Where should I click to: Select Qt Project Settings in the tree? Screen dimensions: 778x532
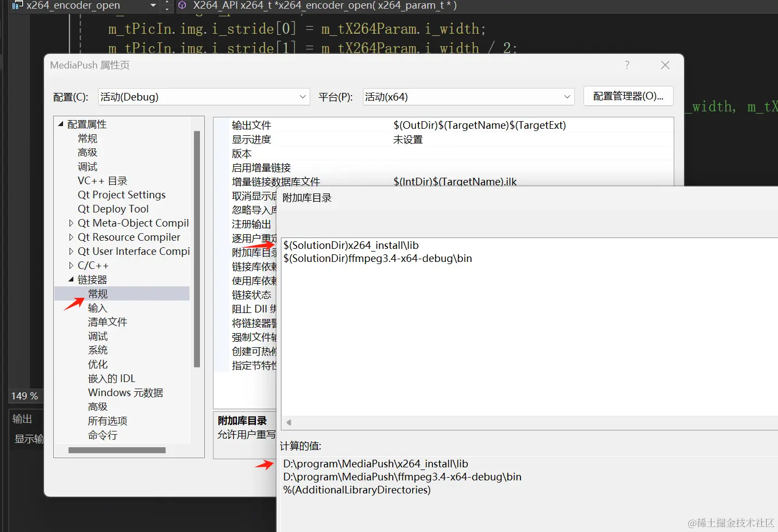122,195
